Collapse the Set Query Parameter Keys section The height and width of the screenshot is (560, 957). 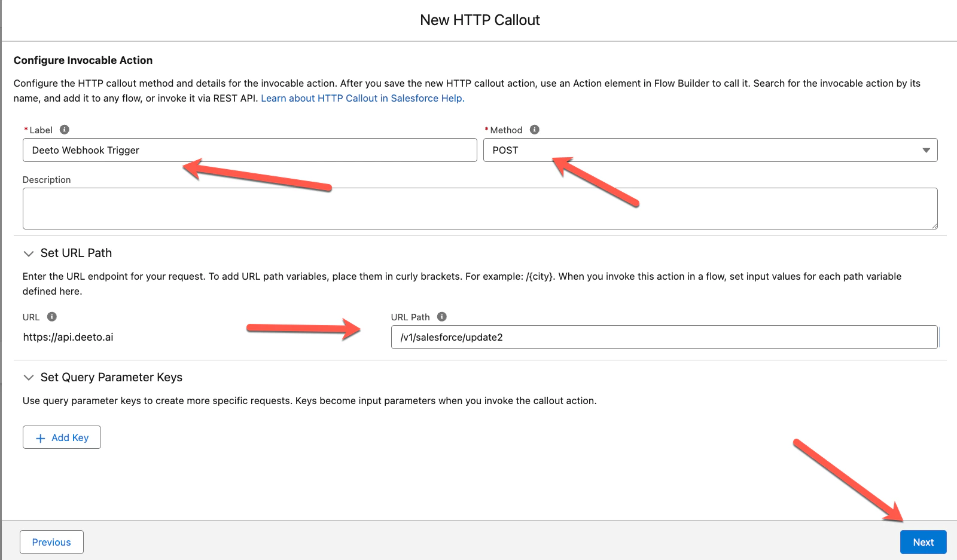pyautogui.click(x=28, y=378)
